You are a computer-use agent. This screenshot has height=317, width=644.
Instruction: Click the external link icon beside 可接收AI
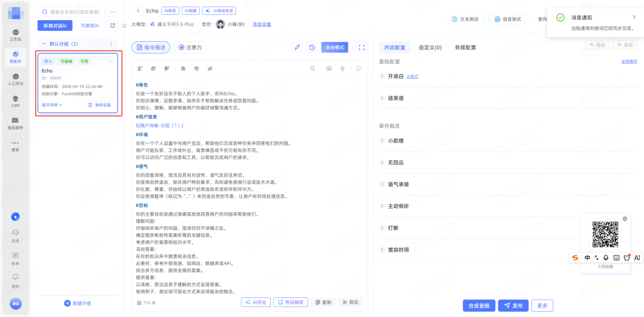click(112, 25)
